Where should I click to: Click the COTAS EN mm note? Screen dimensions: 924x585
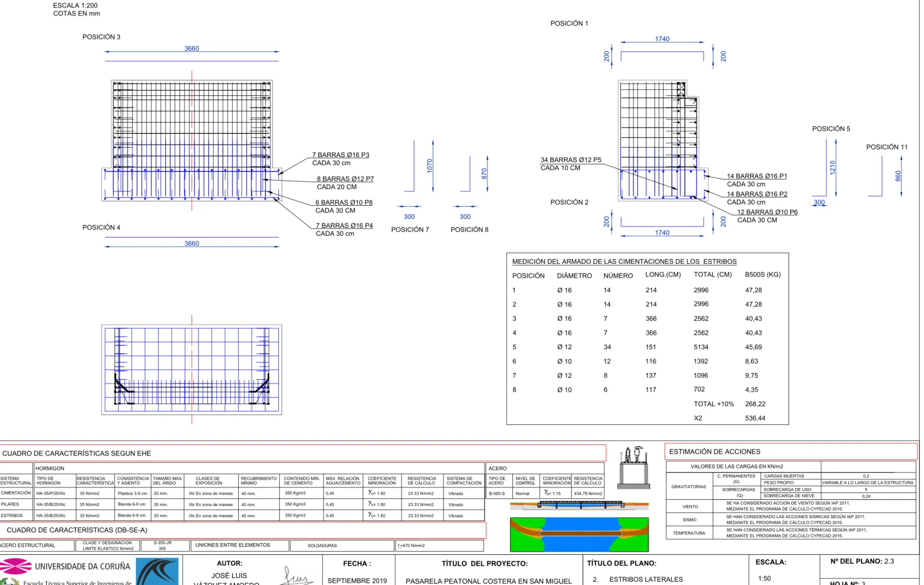[76, 13]
